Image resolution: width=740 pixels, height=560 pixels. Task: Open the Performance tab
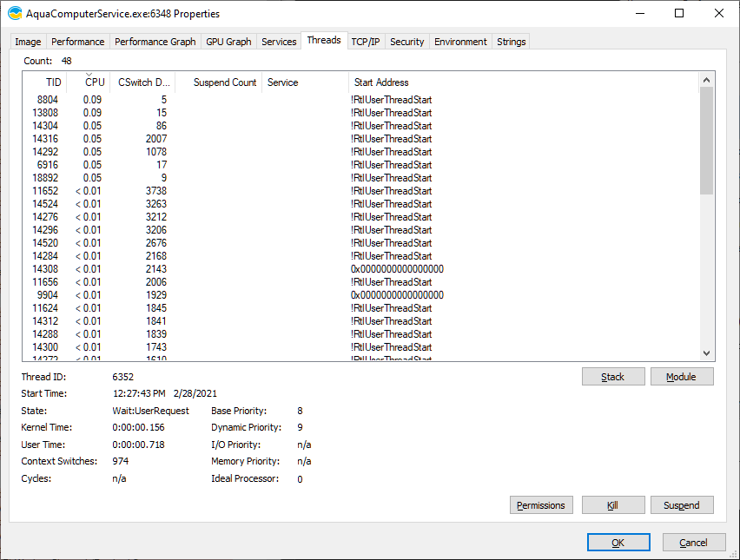pos(78,42)
